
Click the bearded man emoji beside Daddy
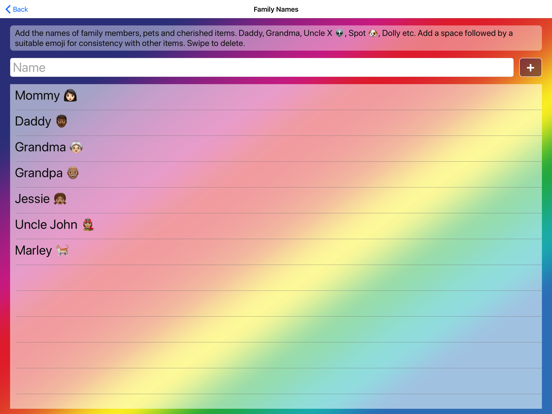click(62, 121)
